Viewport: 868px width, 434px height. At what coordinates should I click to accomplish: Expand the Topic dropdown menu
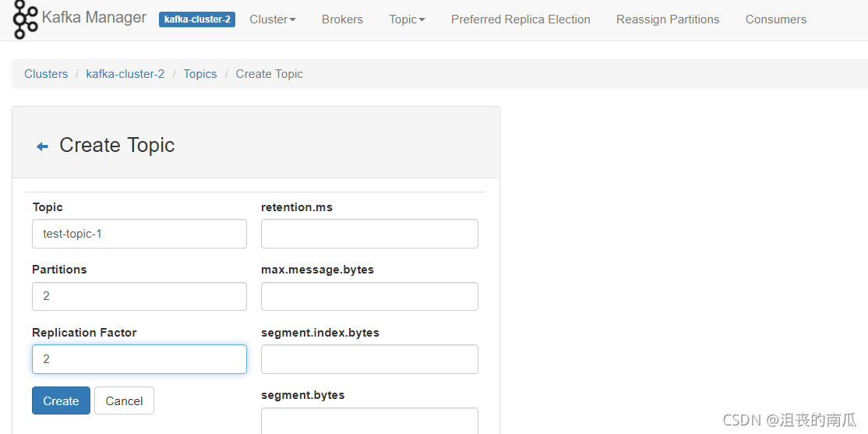tap(407, 19)
